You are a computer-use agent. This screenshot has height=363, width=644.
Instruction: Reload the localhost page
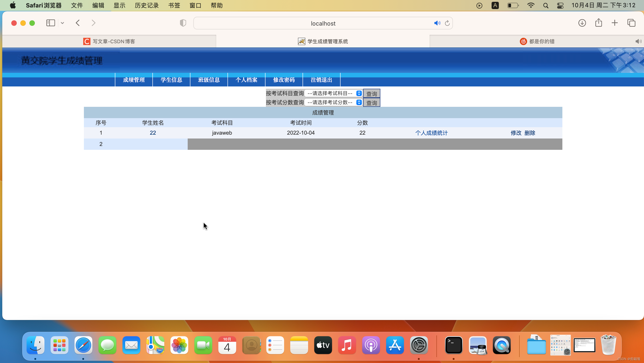pyautogui.click(x=447, y=23)
